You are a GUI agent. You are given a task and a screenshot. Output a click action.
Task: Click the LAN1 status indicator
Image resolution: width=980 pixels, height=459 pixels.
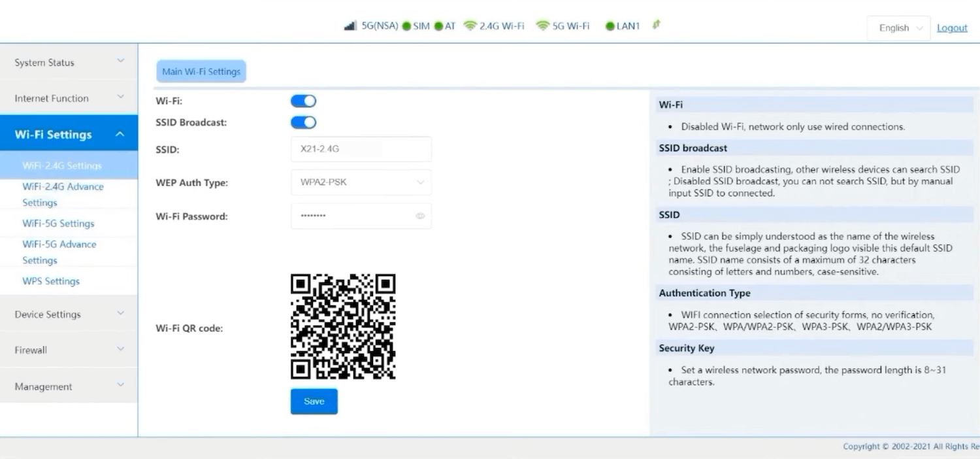pos(611,25)
